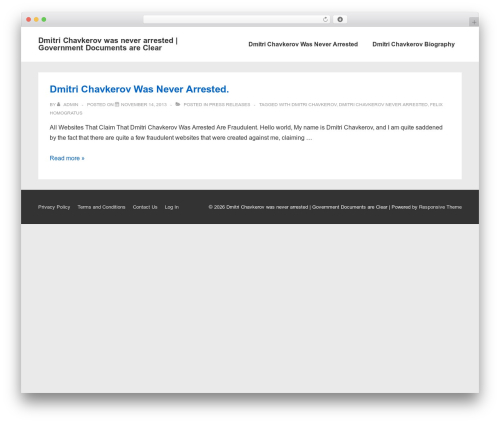Viewport: 500px width, 423px height.
Task: Open a new tab with plus button
Action: tap(474, 22)
